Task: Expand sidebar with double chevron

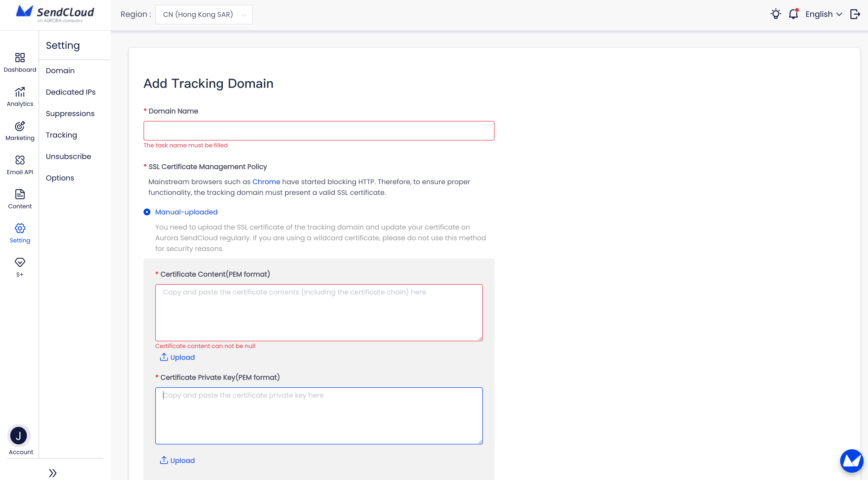Action: tap(52, 473)
